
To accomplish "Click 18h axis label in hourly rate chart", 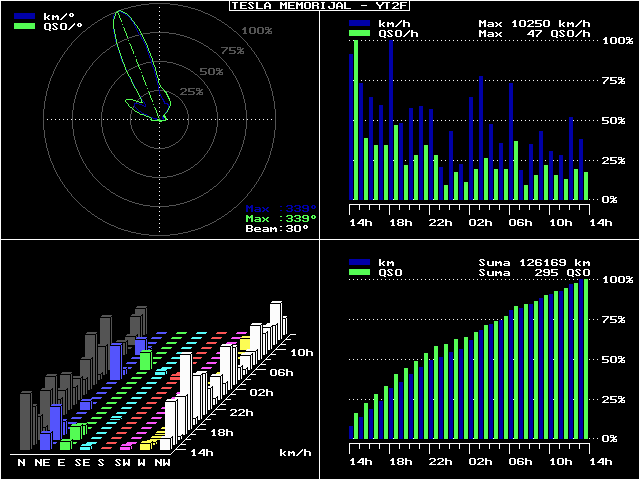I will (x=401, y=223).
